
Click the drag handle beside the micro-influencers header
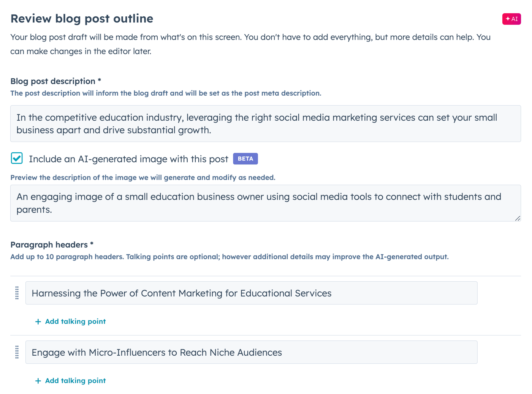pyautogui.click(x=17, y=352)
